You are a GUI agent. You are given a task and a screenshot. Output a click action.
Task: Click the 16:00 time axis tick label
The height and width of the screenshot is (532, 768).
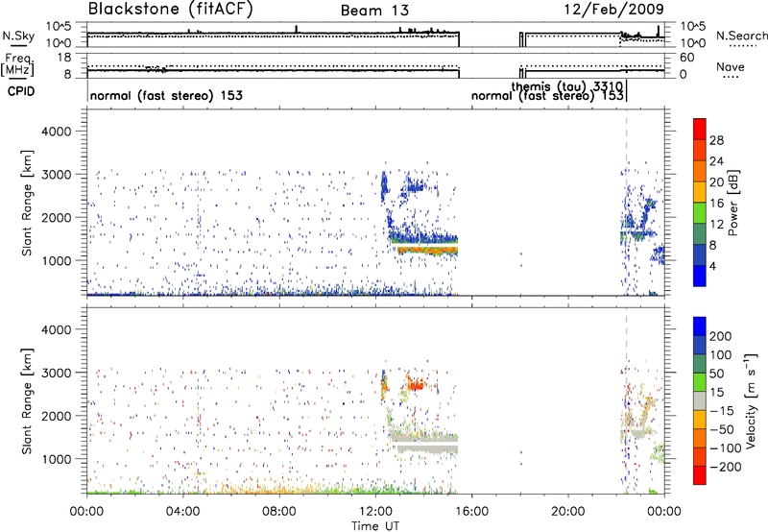pos(471,512)
